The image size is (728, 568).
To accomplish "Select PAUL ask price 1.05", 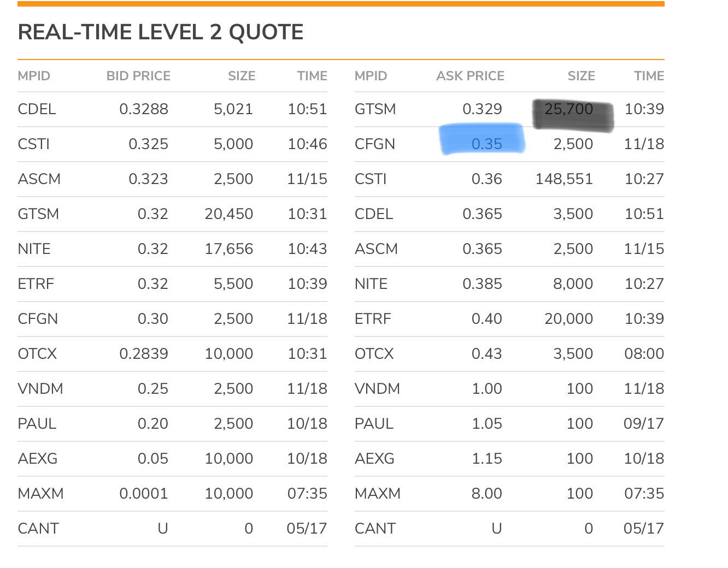I will click(x=486, y=424).
